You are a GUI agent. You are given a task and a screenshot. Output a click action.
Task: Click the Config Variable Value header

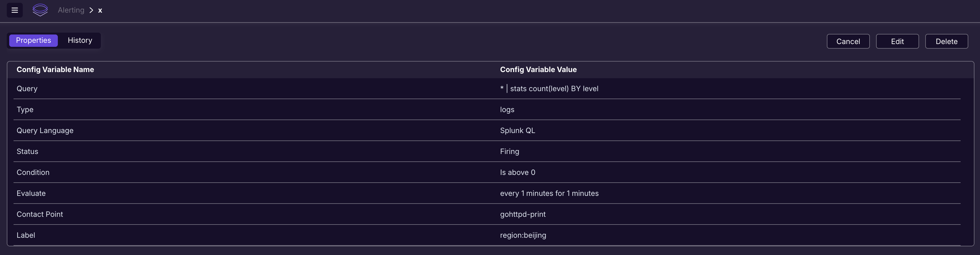click(538, 70)
